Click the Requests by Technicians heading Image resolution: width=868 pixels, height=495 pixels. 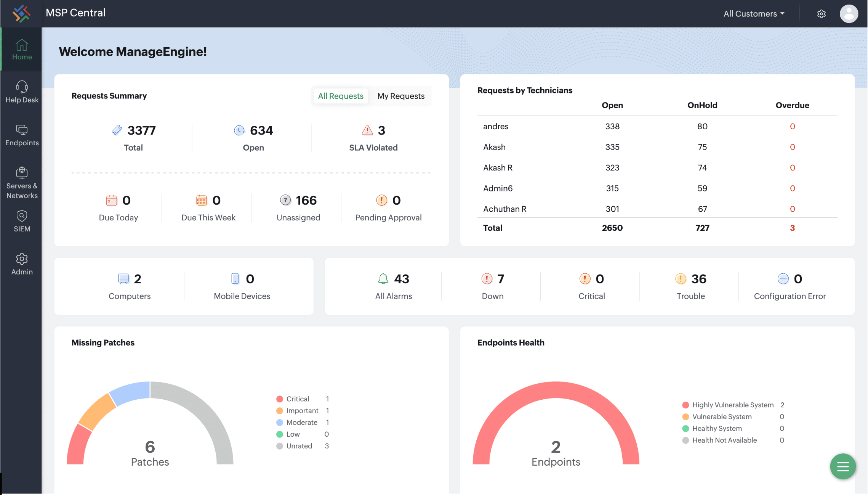(525, 90)
